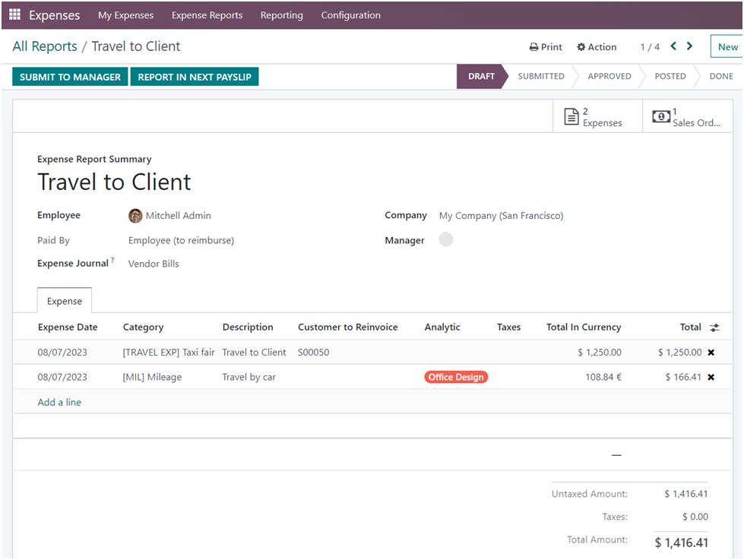
Task: Select the Expense tab
Action: 65,301
